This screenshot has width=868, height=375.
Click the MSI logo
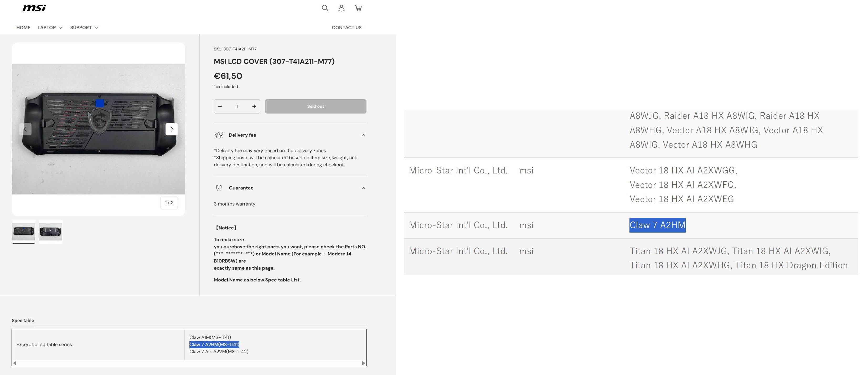pos(34,8)
